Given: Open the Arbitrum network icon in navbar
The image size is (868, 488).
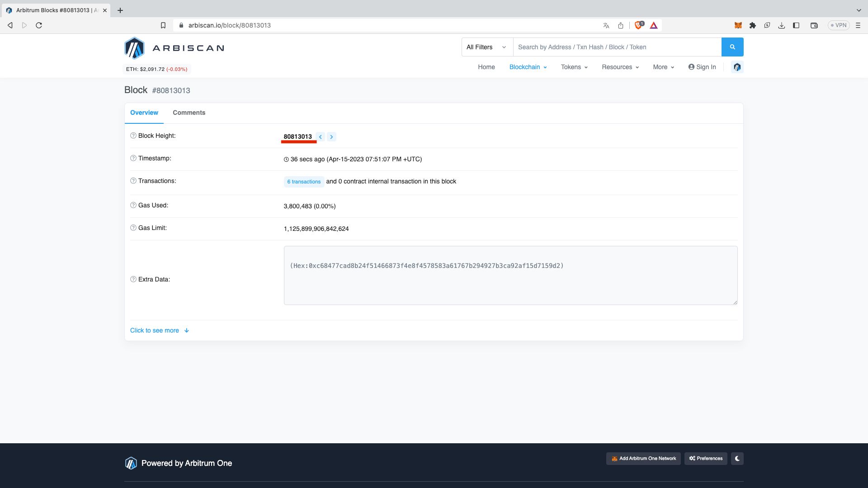Looking at the screenshot, I should [x=737, y=67].
